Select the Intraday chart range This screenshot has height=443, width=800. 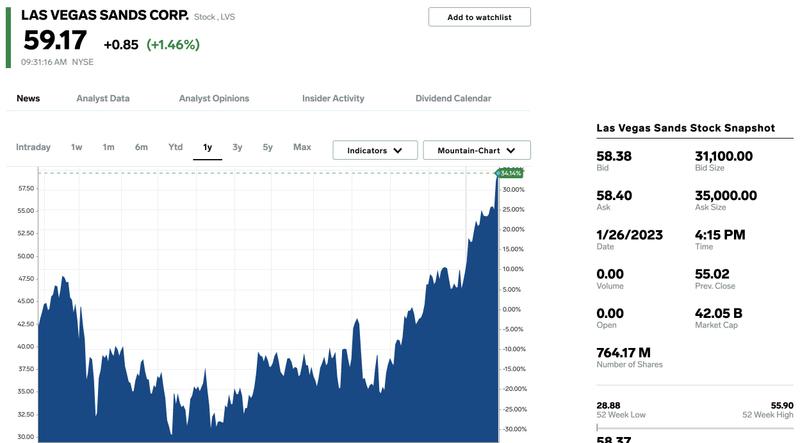(x=33, y=147)
